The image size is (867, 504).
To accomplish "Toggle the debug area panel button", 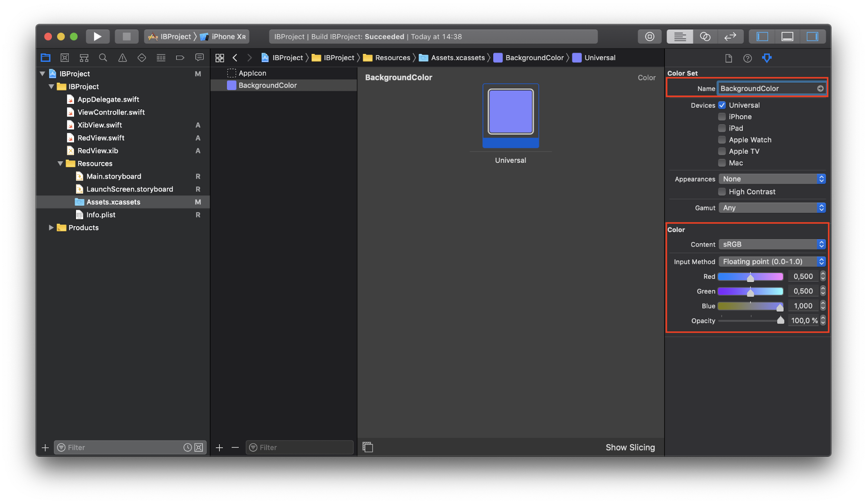I will click(787, 36).
